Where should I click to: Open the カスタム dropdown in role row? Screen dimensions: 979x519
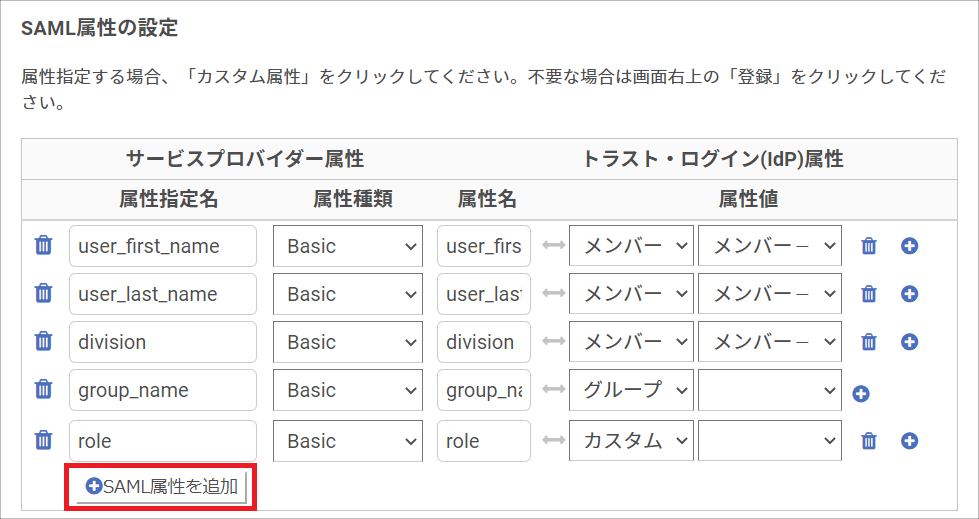(x=631, y=441)
